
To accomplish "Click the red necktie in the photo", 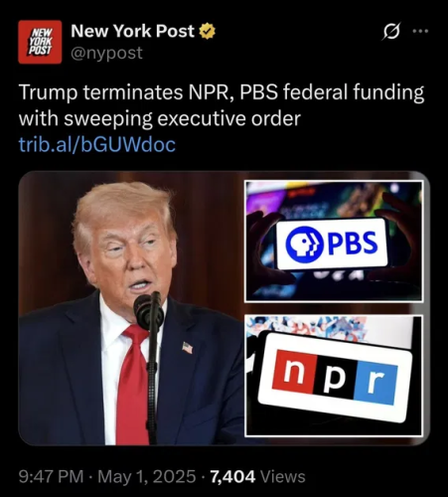I will (132, 385).
